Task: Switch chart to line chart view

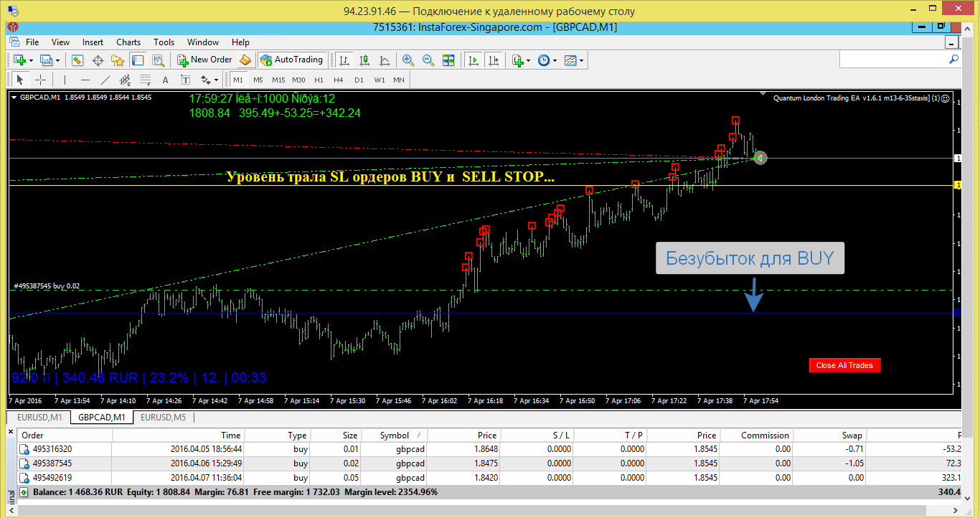Action: click(385, 60)
